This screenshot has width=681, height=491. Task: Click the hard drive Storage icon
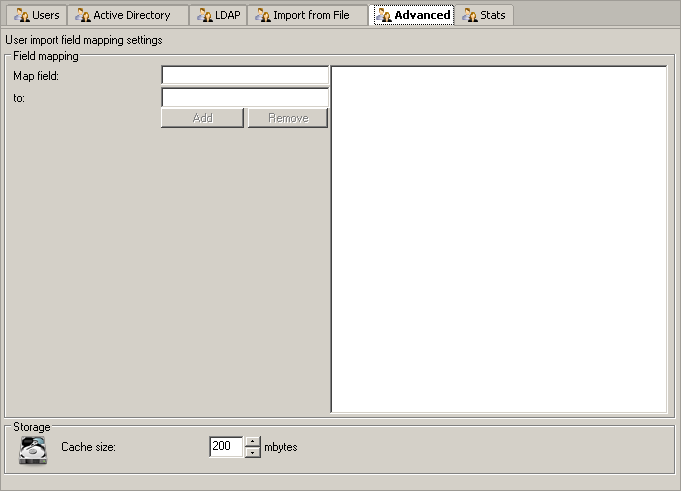(x=33, y=448)
